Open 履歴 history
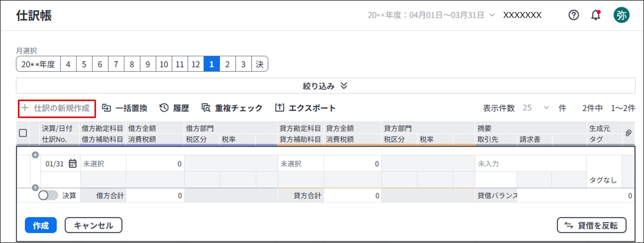 pos(174,108)
